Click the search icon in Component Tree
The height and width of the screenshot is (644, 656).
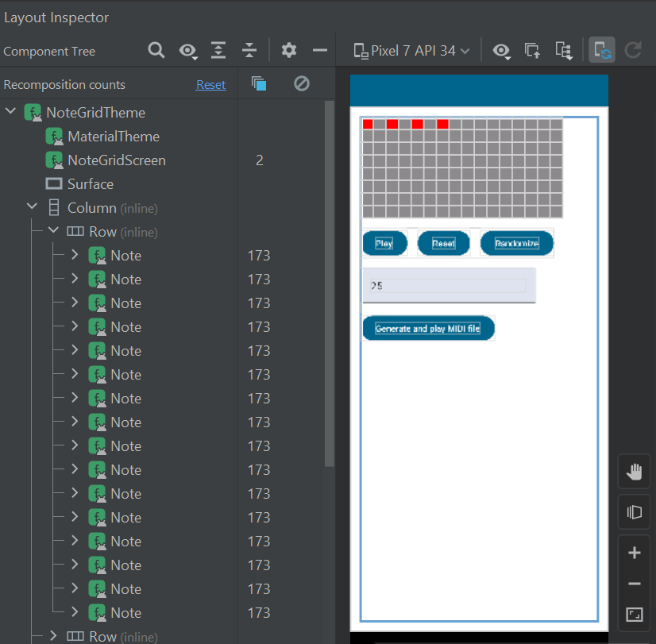click(x=156, y=51)
